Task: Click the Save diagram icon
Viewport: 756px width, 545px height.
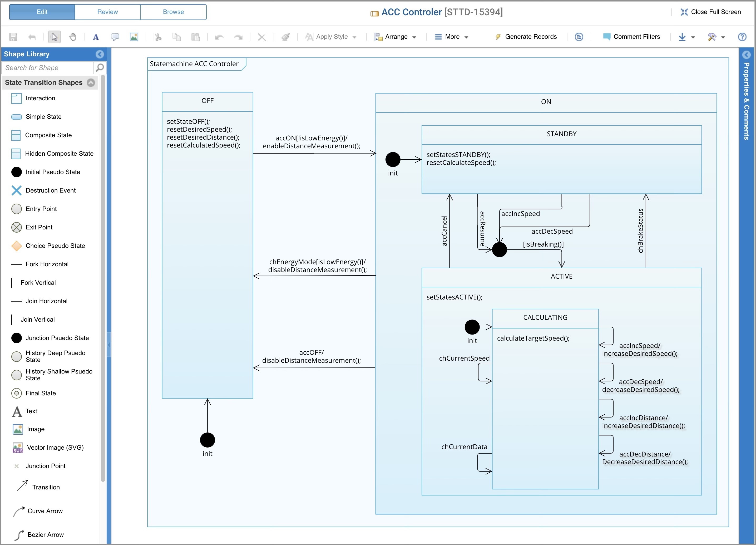Action: pos(13,37)
